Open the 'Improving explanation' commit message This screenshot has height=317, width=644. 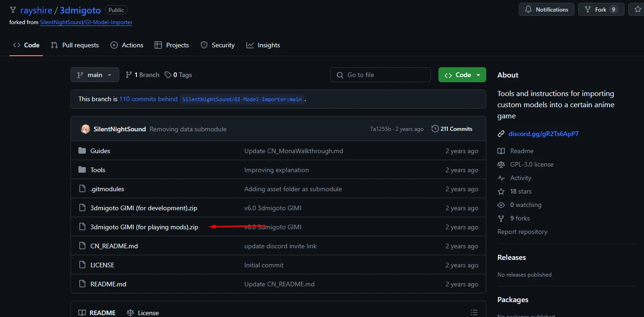coord(277,170)
